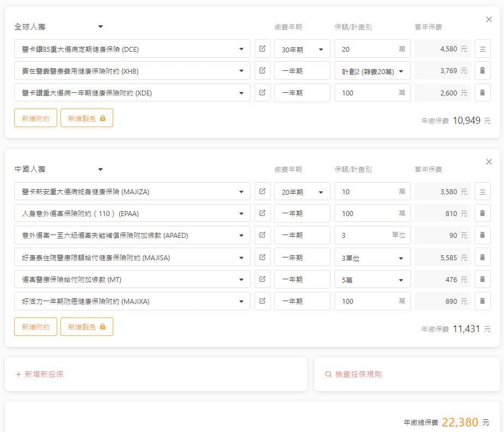This screenshot has width=504, height=432.
Task: Delete the MAJIXA rider row
Action: pos(482,301)
